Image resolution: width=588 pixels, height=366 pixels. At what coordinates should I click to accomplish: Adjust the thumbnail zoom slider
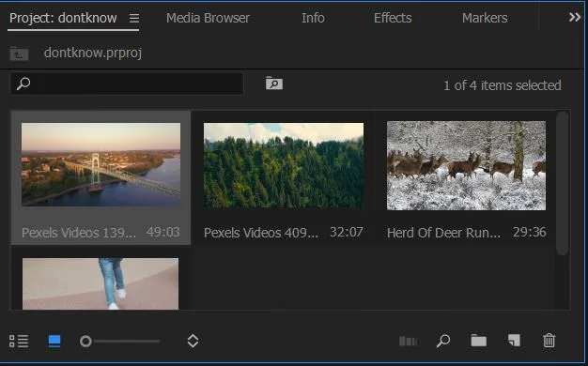tap(119, 342)
